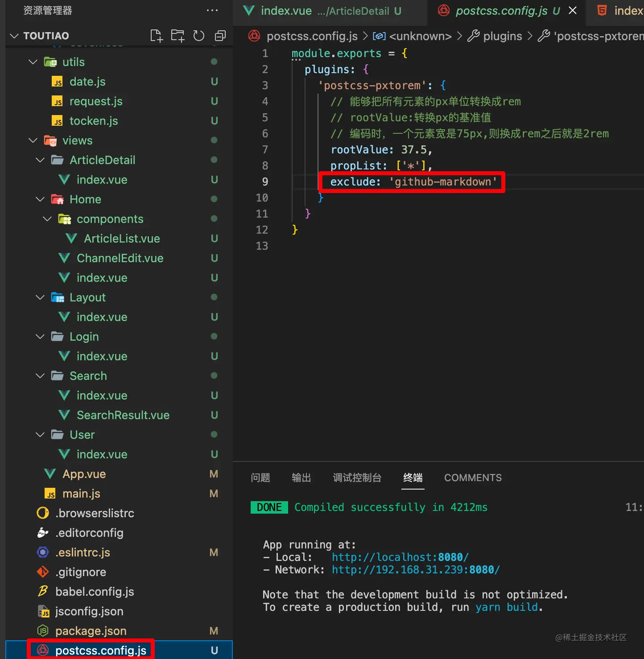Collapse the Home folder
Screen dimensions: 644x659
pyautogui.click(x=40, y=199)
